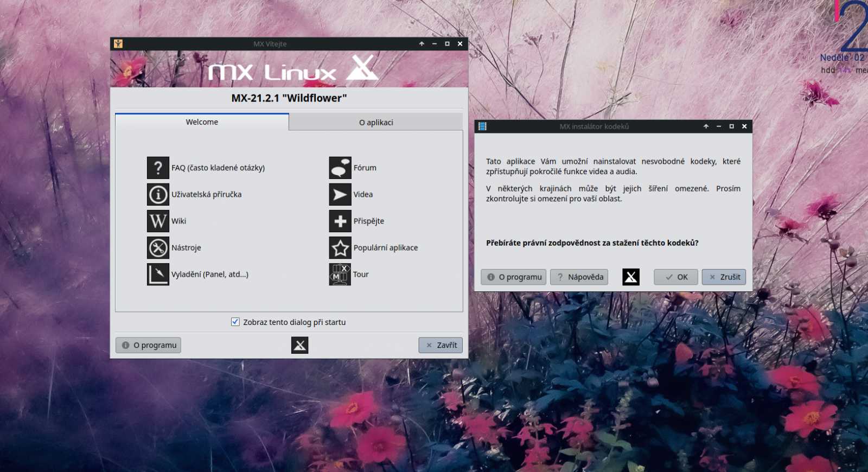The height and width of the screenshot is (472, 868).
Task: Click 'Uživatelská příručka' label
Action: tap(207, 194)
